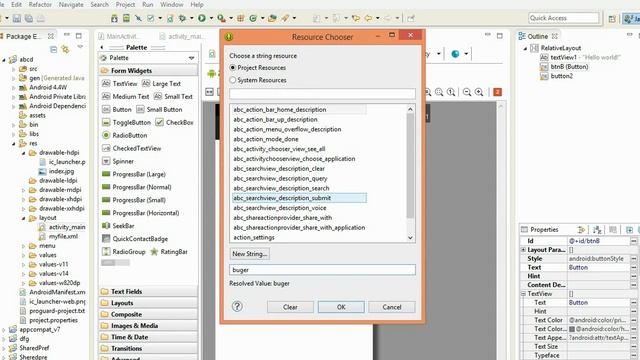Open the Navigate menu
Viewport: 640px width, 360px height.
(x=71, y=4)
